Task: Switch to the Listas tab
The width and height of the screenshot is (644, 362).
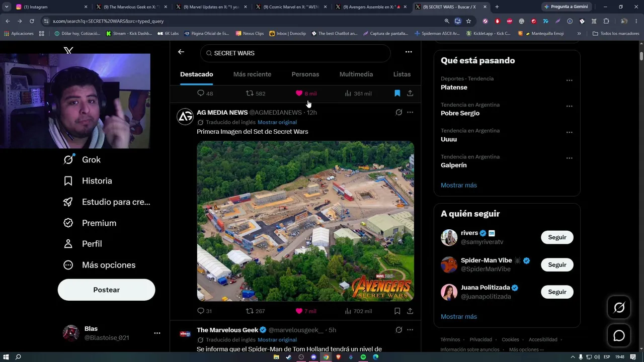Action: point(402,74)
